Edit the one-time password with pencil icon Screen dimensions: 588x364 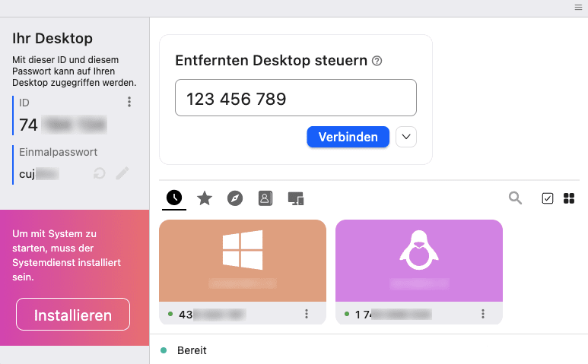click(x=122, y=173)
